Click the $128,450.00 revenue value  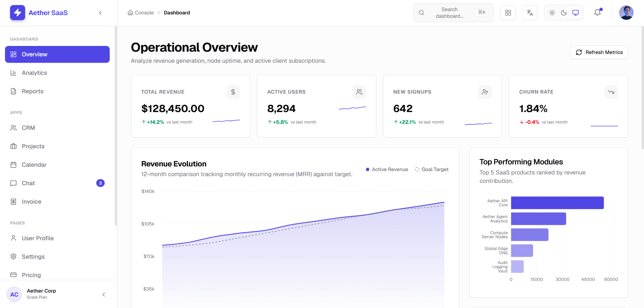(173, 109)
